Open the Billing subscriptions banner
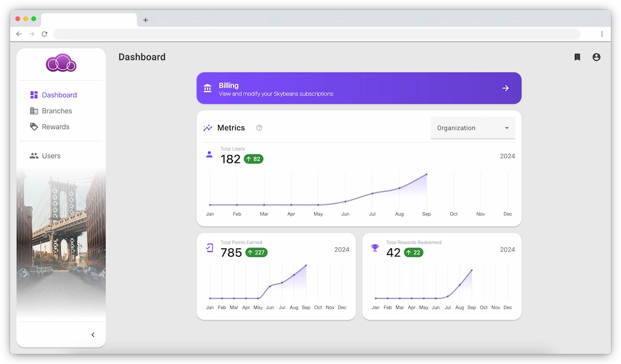Image resolution: width=621 pixels, height=364 pixels. point(358,88)
